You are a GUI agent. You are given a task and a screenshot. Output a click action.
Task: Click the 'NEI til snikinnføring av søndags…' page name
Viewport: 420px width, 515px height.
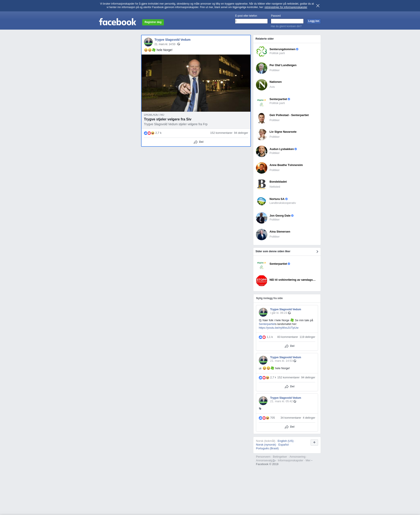point(292,280)
